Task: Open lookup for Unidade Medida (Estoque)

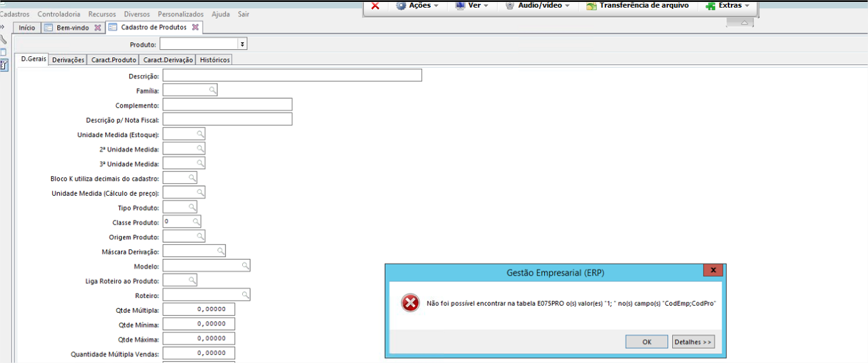Action: (200, 134)
